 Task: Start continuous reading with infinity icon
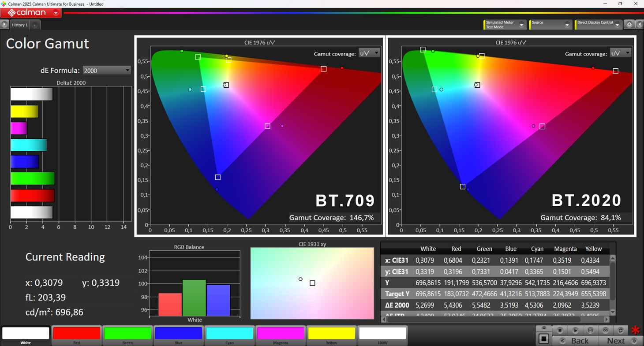click(605, 330)
